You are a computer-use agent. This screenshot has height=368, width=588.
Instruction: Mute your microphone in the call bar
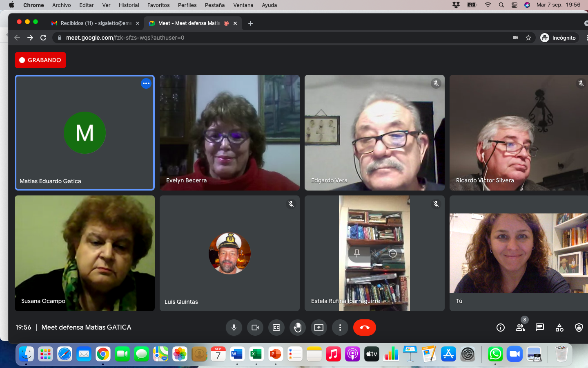(x=234, y=328)
